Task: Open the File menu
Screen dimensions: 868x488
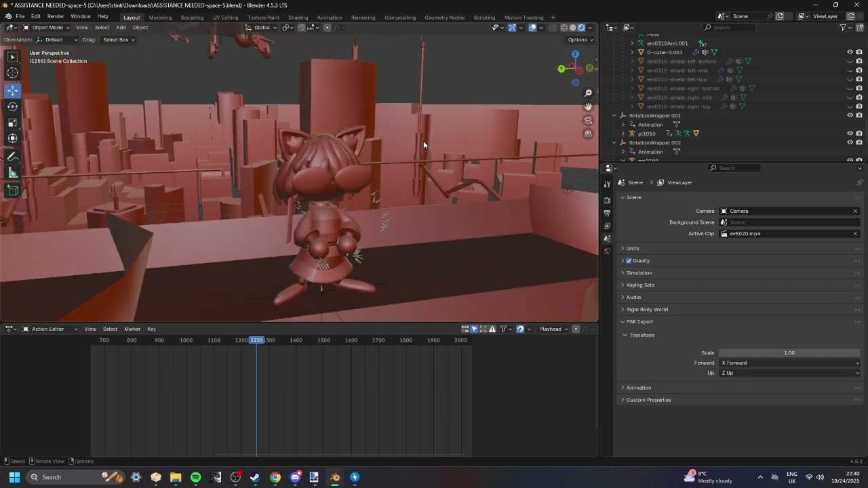Action: [20, 16]
